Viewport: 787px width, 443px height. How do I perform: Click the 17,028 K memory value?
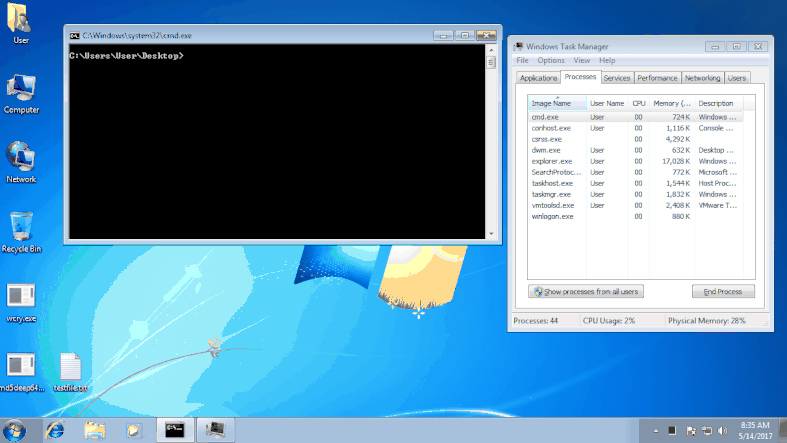676,161
